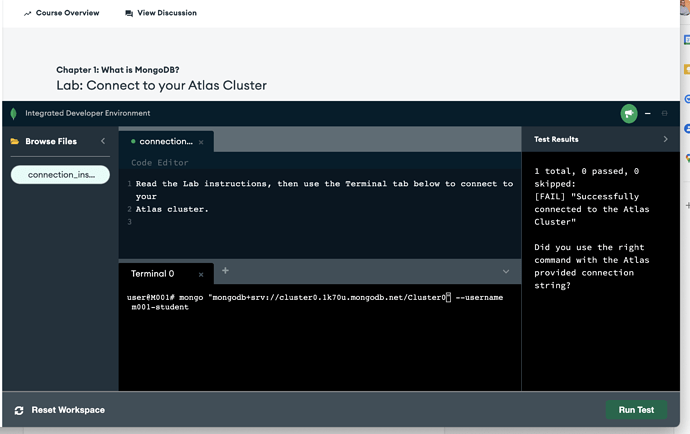Click the green megaphone feedback icon

coord(628,114)
